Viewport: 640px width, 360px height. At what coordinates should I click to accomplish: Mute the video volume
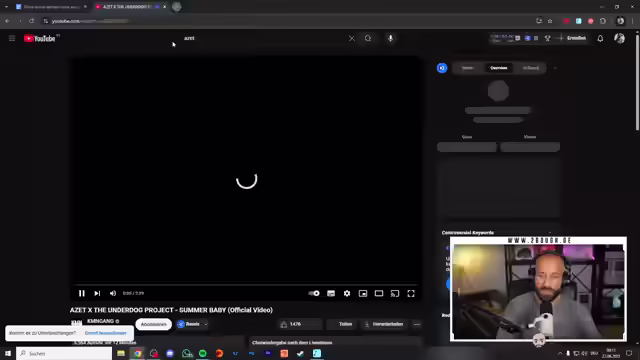click(113, 293)
